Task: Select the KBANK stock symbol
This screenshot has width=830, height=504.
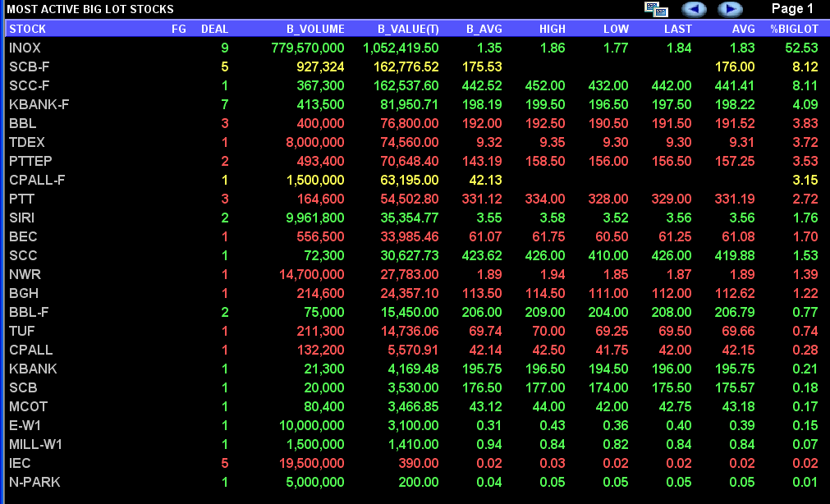Action: (x=33, y=369)
